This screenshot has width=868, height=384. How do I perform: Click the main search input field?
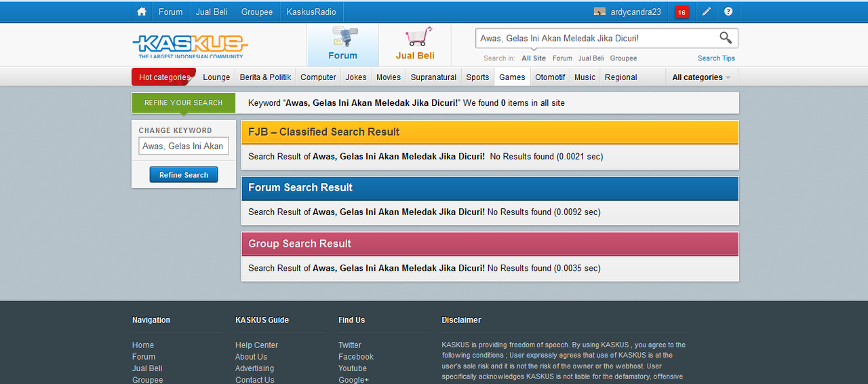597,38
